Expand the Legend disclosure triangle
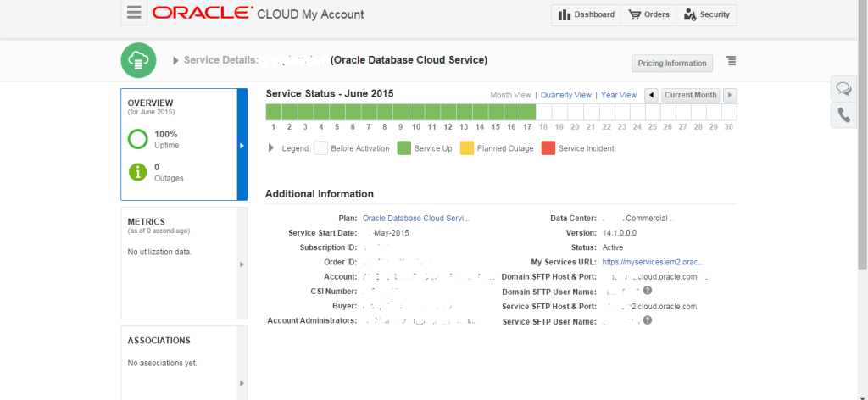This screenshot has width=868, height=400. (x=271, y=148)
